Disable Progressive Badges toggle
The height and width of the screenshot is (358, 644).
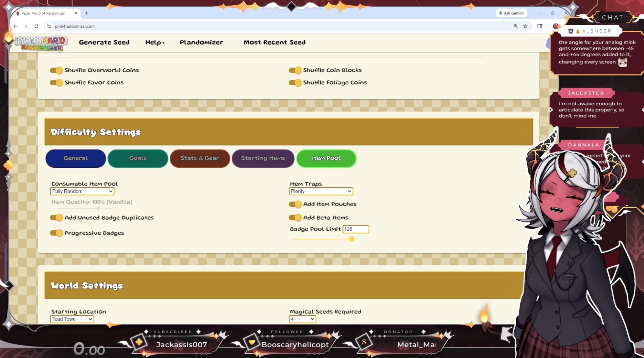57,233
